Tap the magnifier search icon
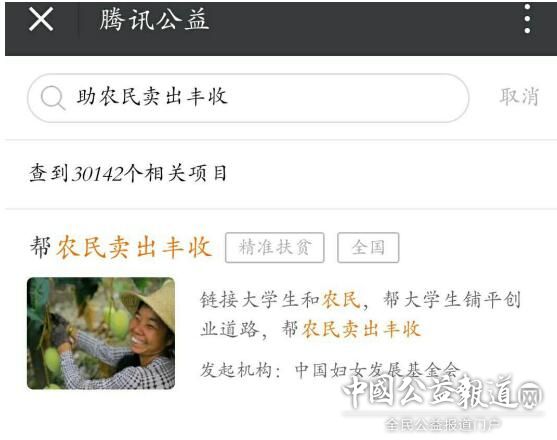Screen dimensions: 557x440 point(53,97)
